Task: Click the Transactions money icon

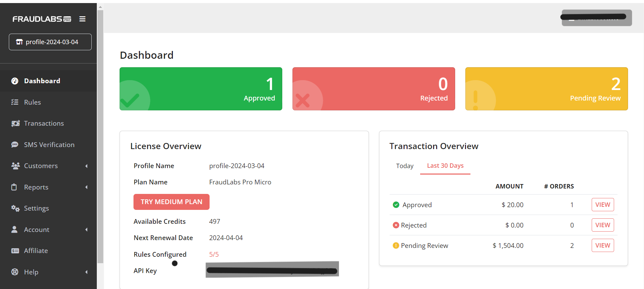Action: [x=15, y=123]
